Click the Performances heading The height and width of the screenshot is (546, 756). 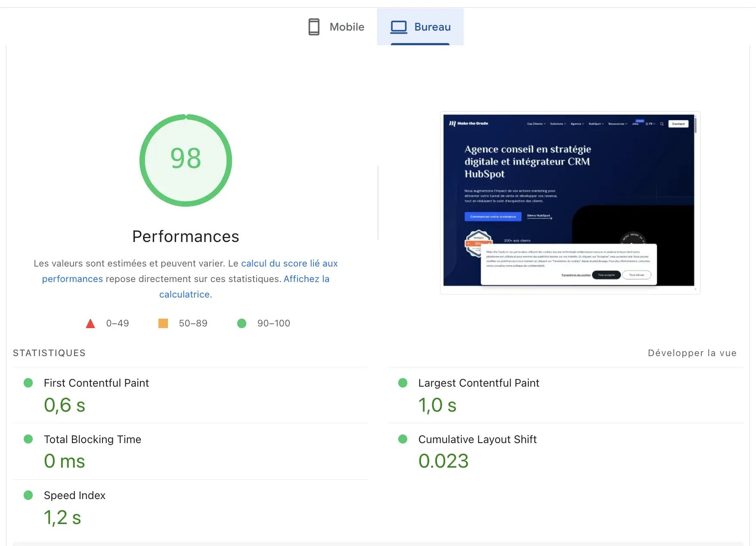pos(186,236)
